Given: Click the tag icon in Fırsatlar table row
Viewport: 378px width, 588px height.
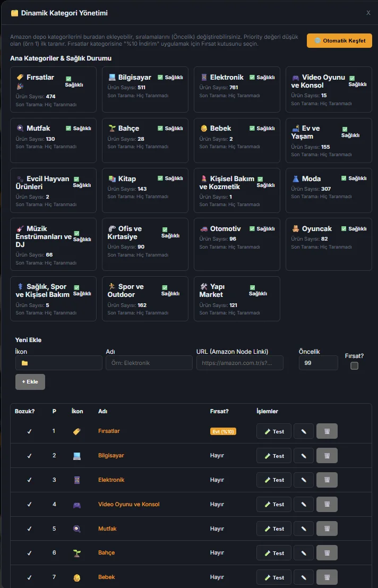Looking at the screenshot, I should pyautogui.click(x=77, y=431).
